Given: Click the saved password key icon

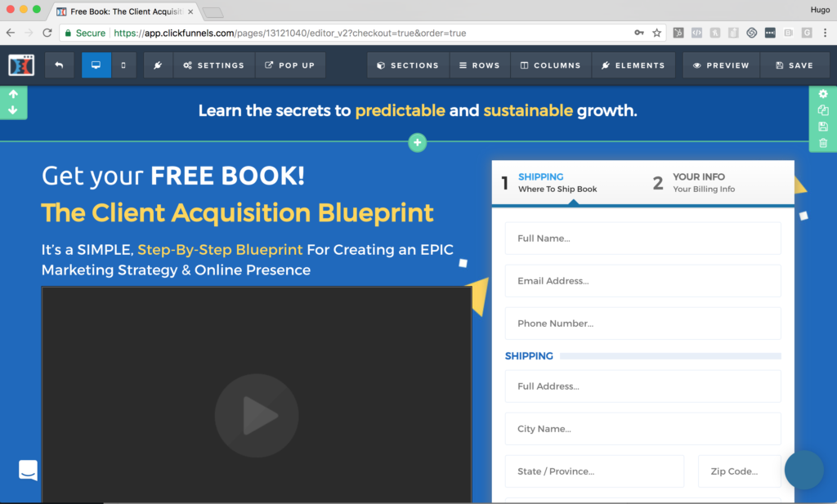Looking at the screenshot, I should click(639, 33).
